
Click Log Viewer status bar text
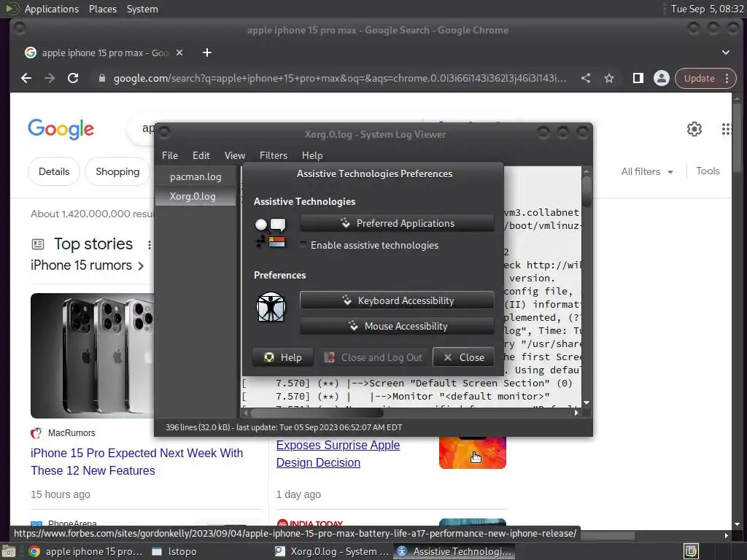tap(284, 427)
